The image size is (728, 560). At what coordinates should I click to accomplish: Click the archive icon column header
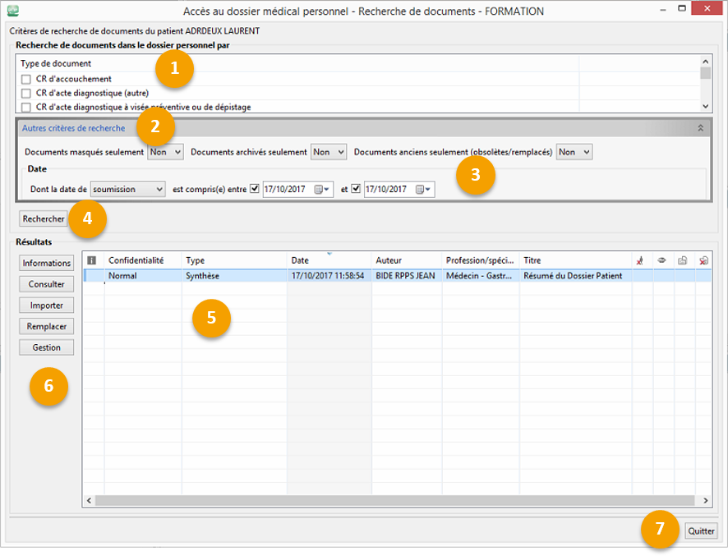click(683, 260)
